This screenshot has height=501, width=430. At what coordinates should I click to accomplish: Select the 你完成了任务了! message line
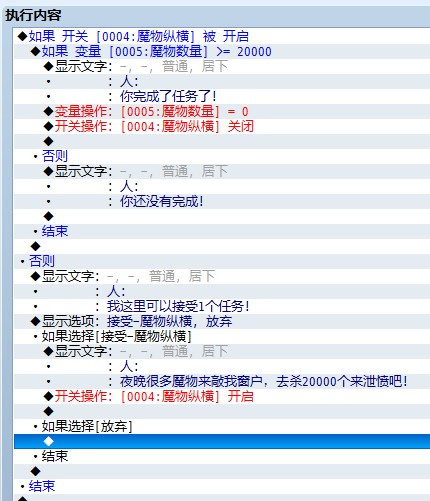[222, 96]
